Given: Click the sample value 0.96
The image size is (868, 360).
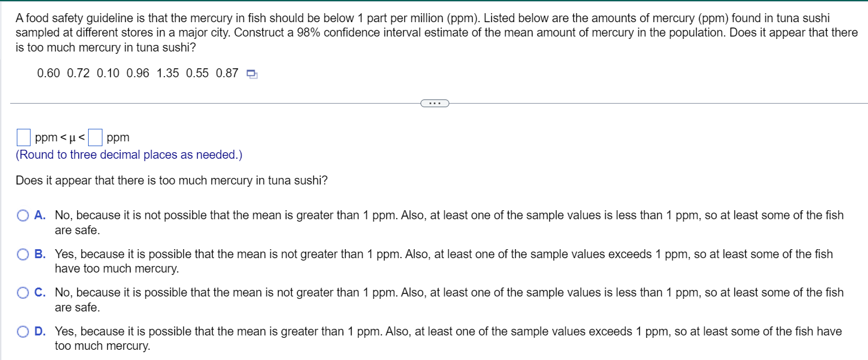Looking at the screenshot, I should tap(138, 74).
